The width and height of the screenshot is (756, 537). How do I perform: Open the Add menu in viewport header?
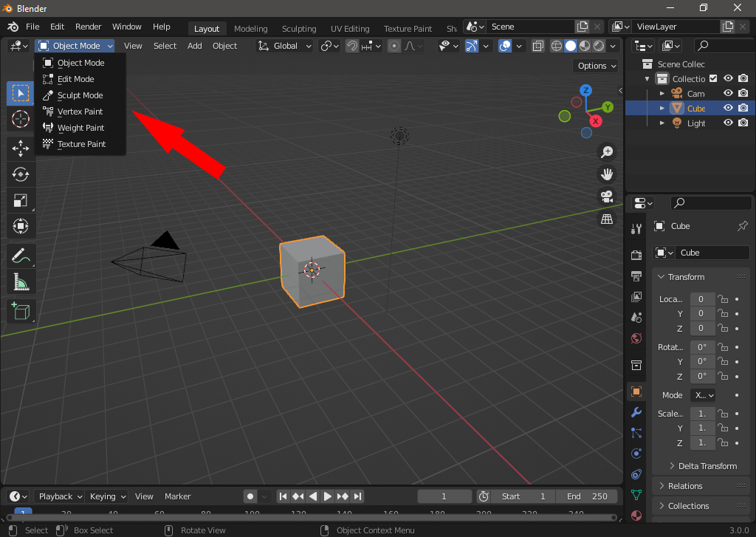194,46
